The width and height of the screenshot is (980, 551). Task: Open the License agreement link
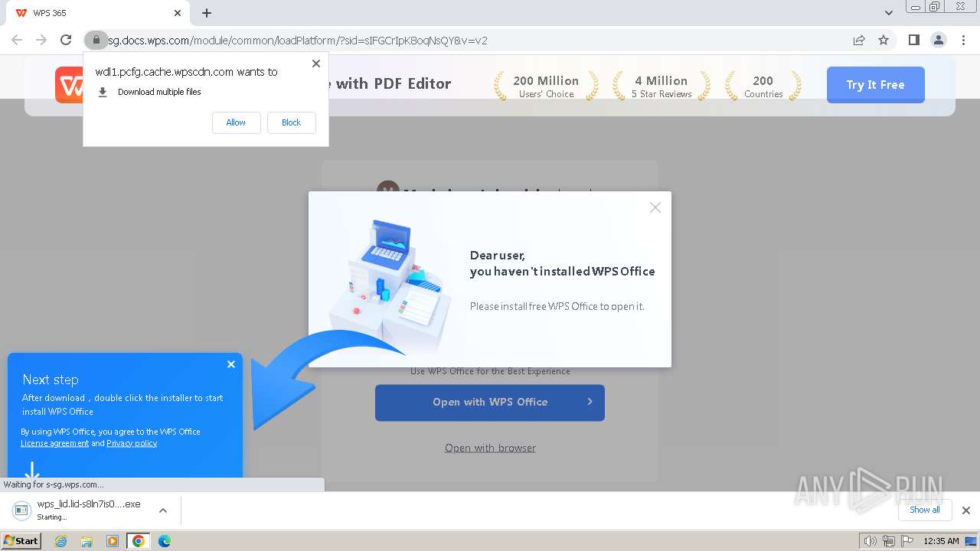(54, 443)
